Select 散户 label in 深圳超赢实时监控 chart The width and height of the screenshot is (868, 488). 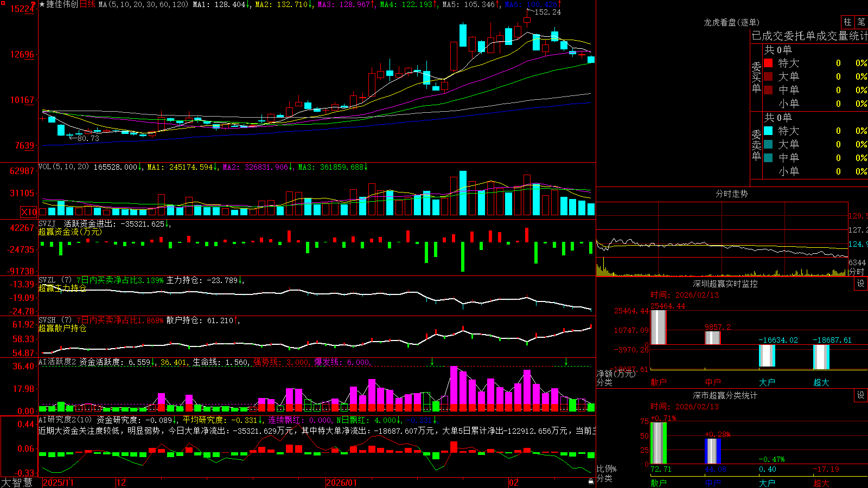click(x=659, y=382)
